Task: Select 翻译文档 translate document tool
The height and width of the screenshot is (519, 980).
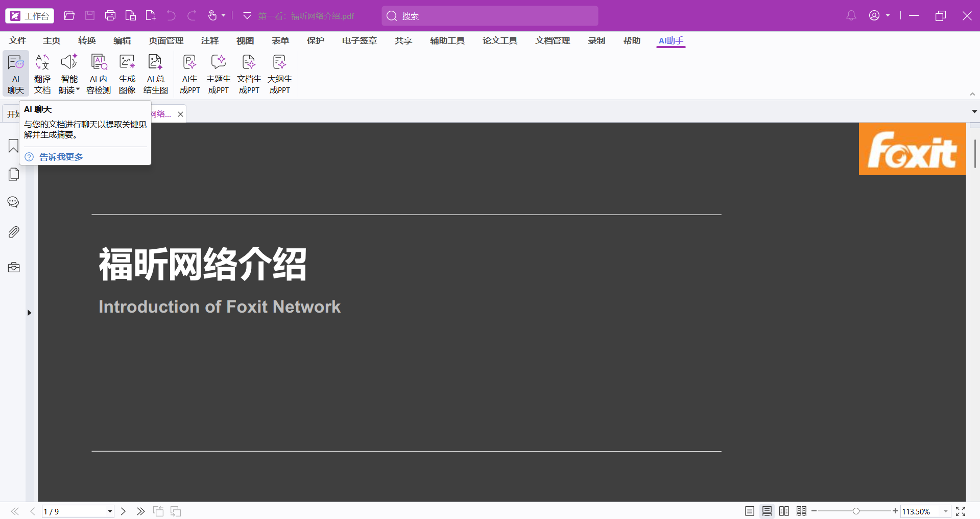Action: (x=42, y=74)
